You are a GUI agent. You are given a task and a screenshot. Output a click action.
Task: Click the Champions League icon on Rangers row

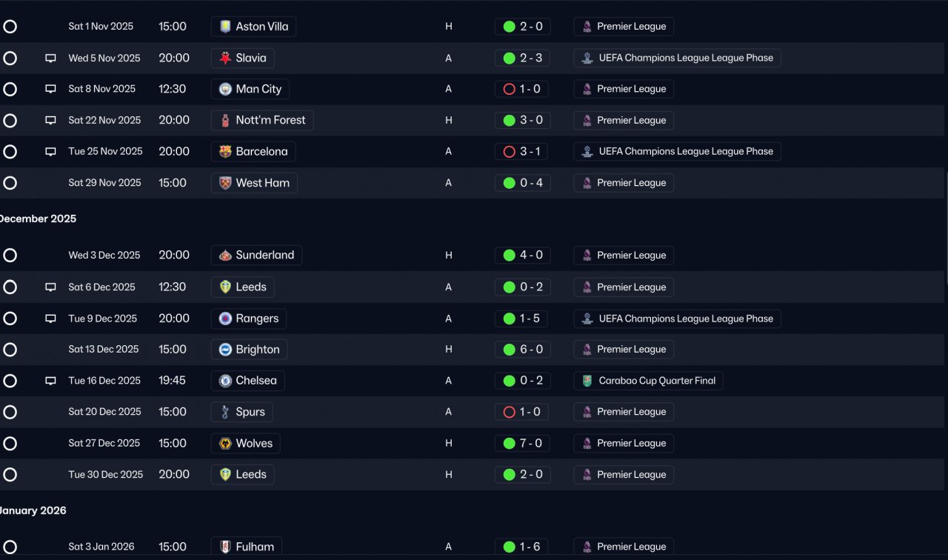(x=587, y=319)
